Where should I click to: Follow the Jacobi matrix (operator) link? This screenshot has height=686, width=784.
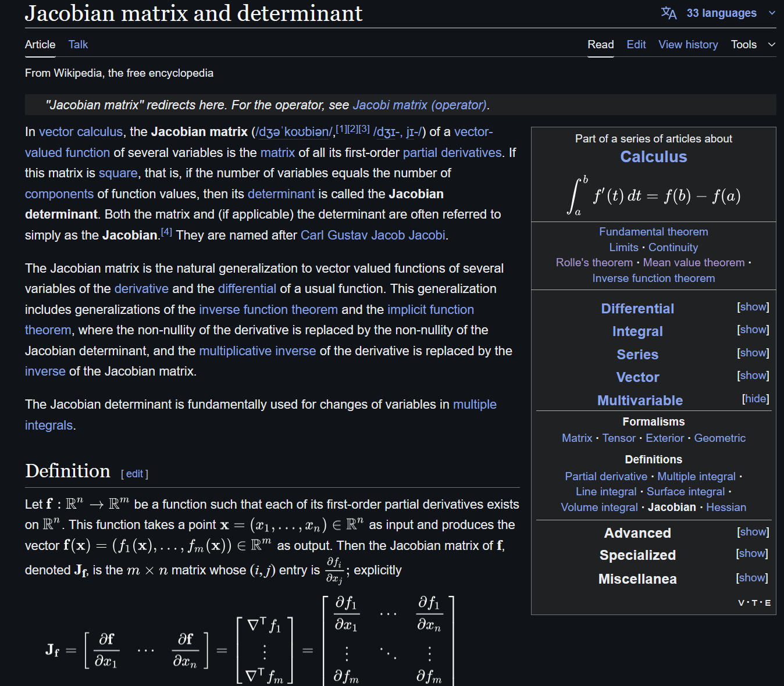tap(420, 105)
